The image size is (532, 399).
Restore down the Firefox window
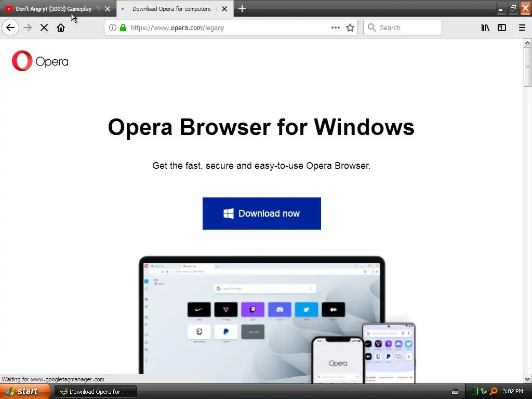[513, 8]
